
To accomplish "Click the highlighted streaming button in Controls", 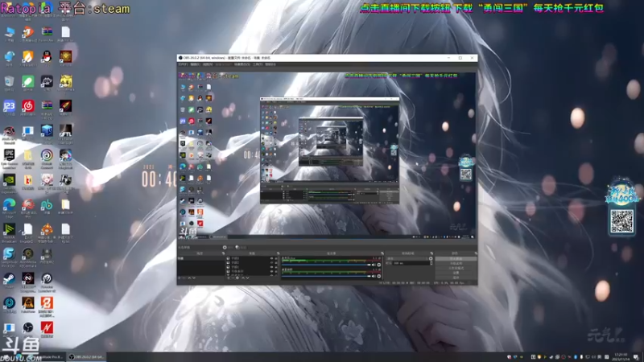I will pyautogui.click(x=456, y=258).
